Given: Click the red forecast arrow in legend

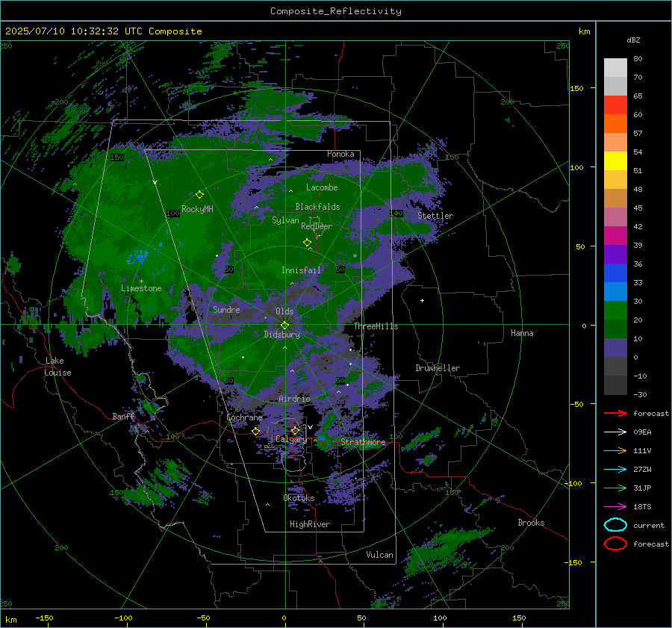Looking at the screenshot, I should tap(615, 413).
